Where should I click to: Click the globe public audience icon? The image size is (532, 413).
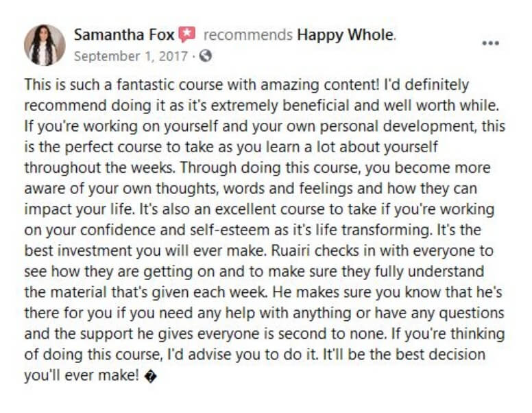[205, 56]
